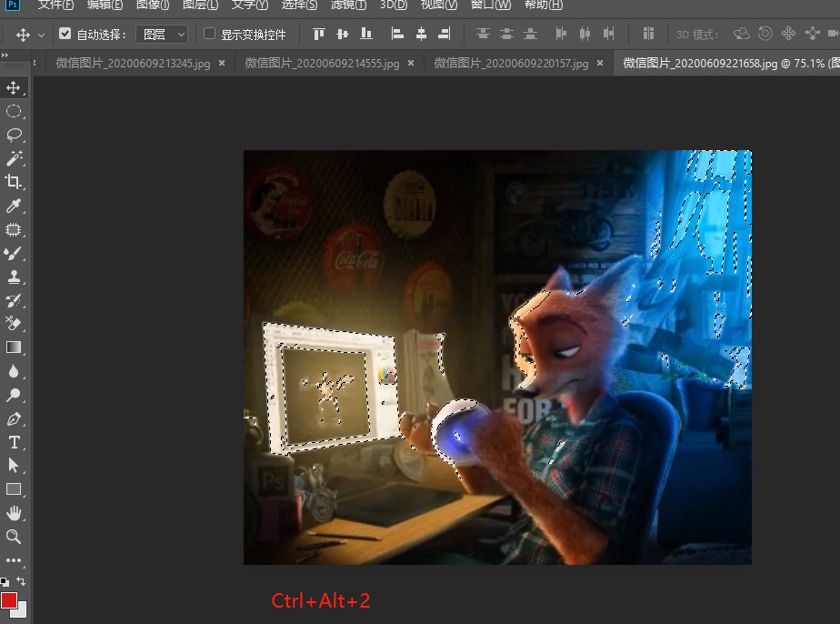The image size is (840, 624).
Task: Switch to the 微信图片_20200609214555.jpg tab
Action: pos(323,65)
